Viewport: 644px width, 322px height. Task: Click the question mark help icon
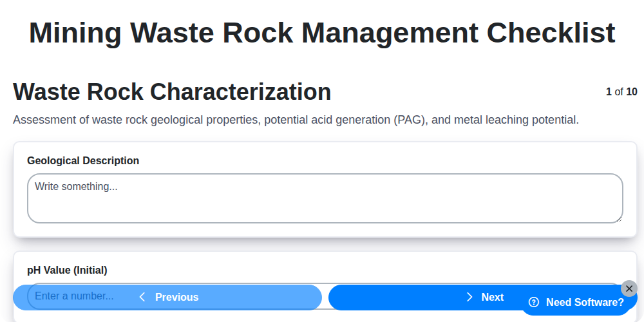coord(533,302)
